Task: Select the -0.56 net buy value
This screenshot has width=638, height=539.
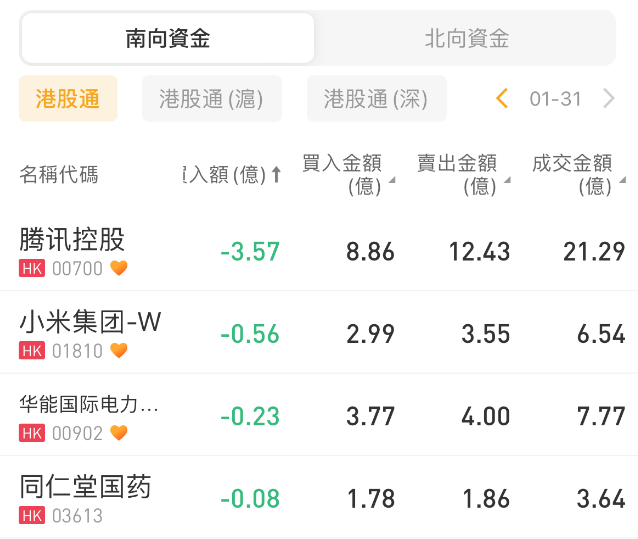Action: click(x=250, y=334)
